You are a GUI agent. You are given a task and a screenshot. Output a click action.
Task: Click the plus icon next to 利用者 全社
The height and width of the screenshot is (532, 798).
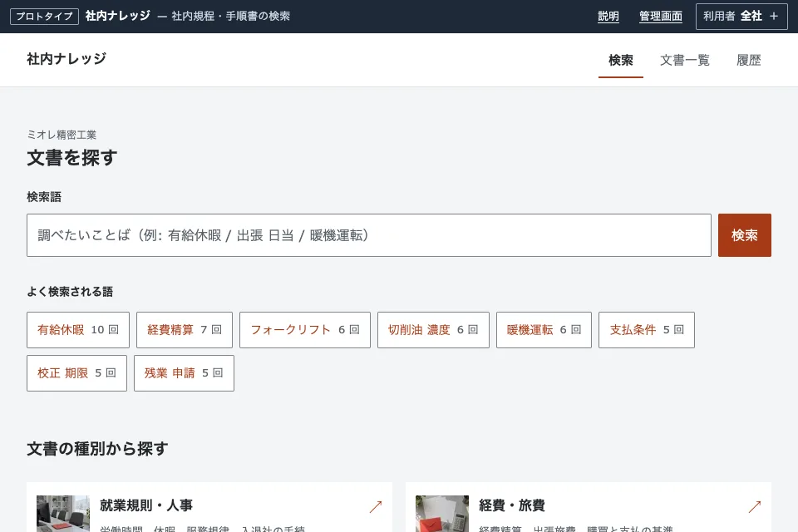pyautogui.click(x=774, y=17)
